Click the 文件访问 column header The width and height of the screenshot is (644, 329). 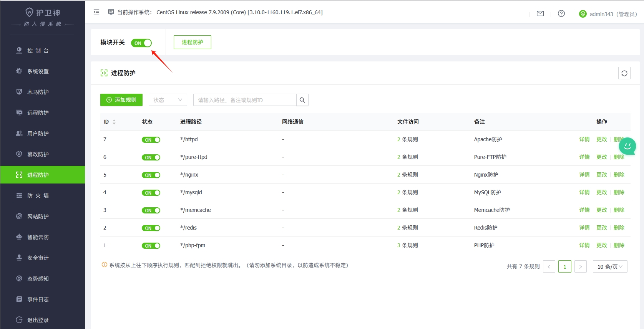[408, 122]
